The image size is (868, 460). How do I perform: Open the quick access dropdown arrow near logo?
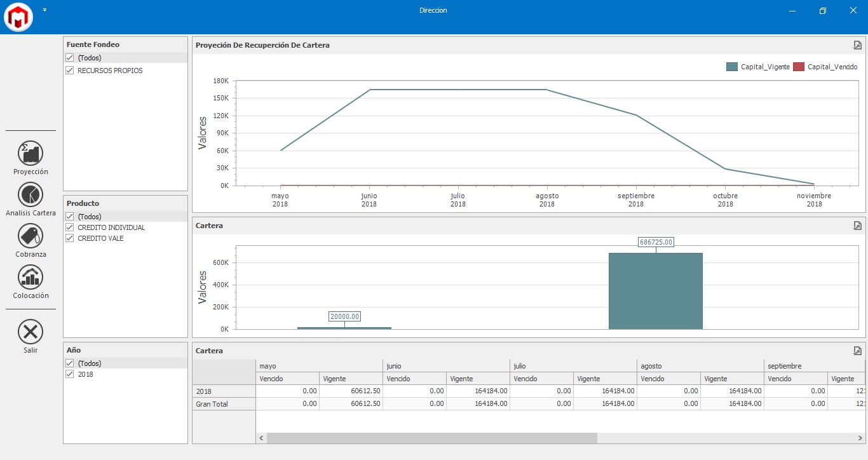click(x=45, y=10)
